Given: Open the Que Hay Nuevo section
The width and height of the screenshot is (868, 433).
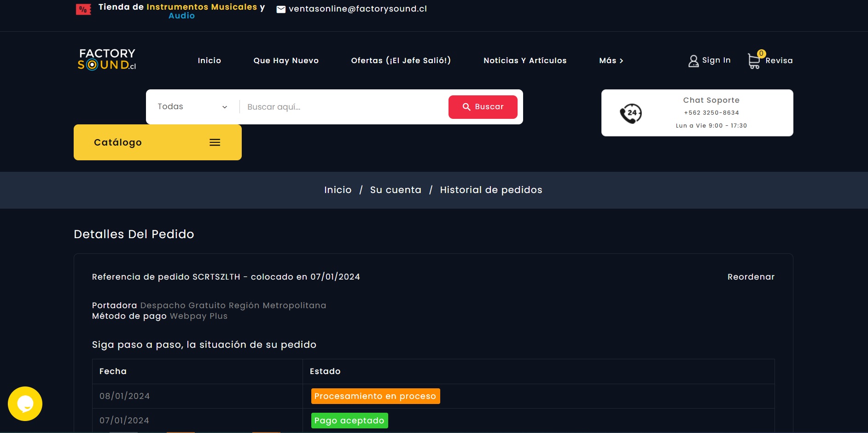Looking at the screenshot, I should (285, 60).
